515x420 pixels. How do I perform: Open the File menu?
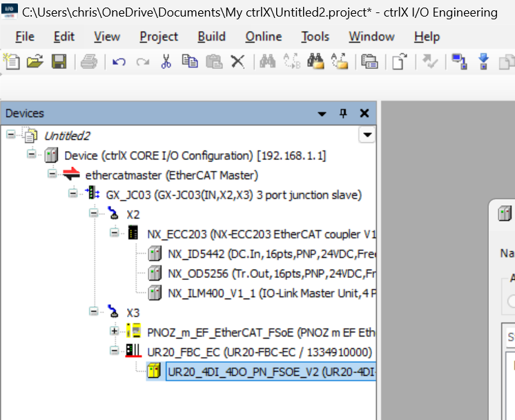click(x=25, y=37)
